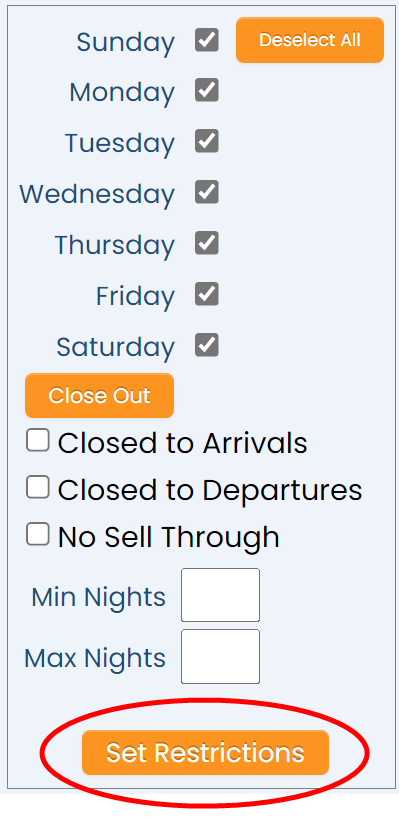Screen dimensions: 399x817
Task: Focus the Min Nights input field
Action: click(x=220, y=595)
